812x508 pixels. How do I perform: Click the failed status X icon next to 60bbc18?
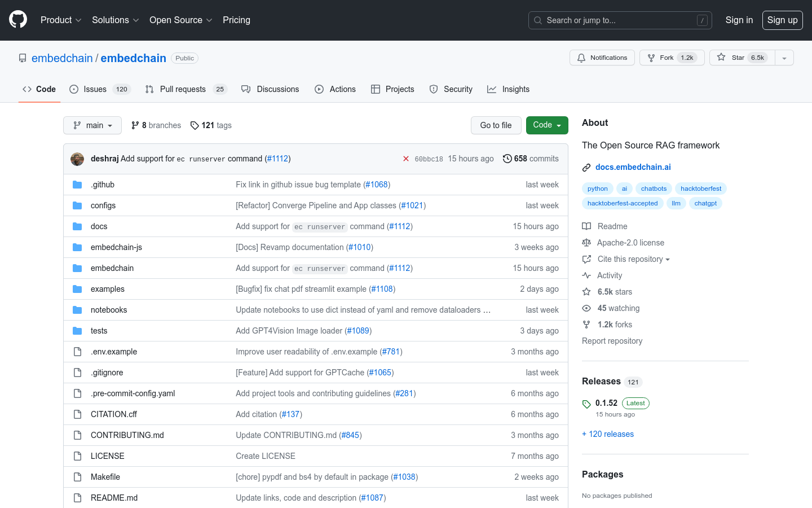click(406, 159)
